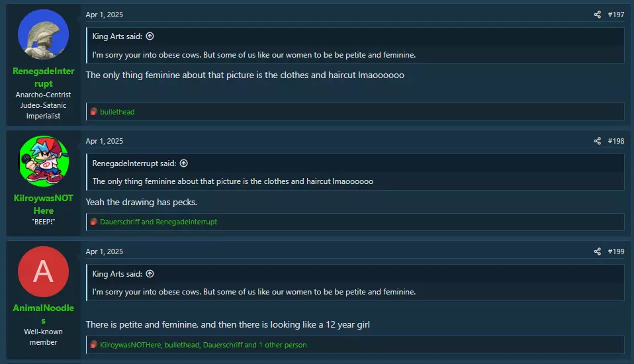Click share icon on post #197
The height and width of the screenshot is (364, 634).
(x=597, y=15)
